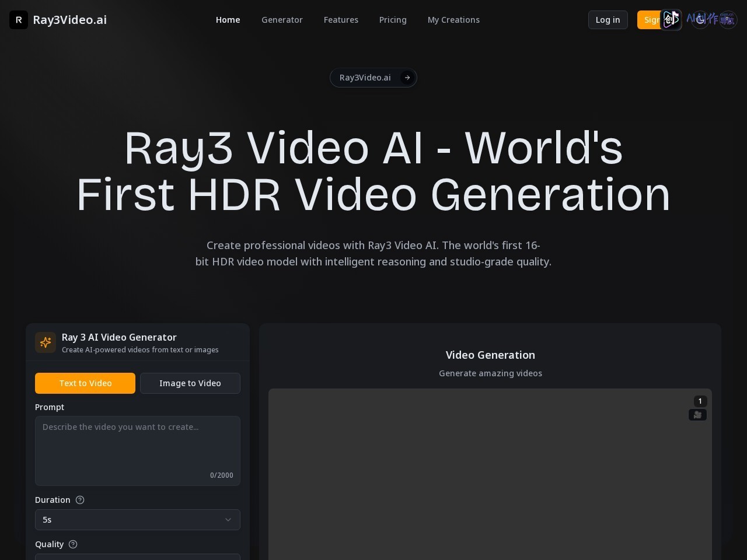
Task: Click the hero description paragraph about 16-bit HDR
Action: click(373, 254)
